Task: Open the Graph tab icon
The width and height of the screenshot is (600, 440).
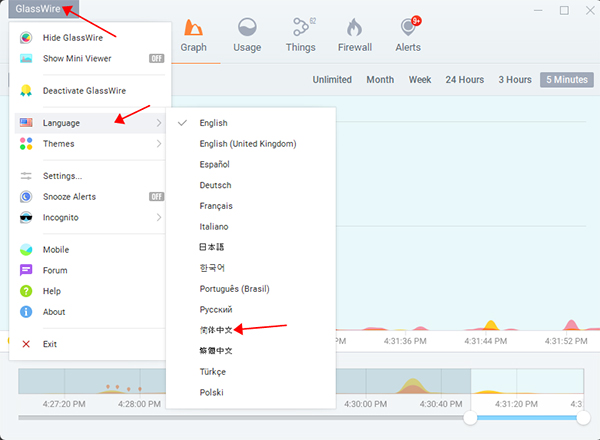Action: tap(193, 28)
